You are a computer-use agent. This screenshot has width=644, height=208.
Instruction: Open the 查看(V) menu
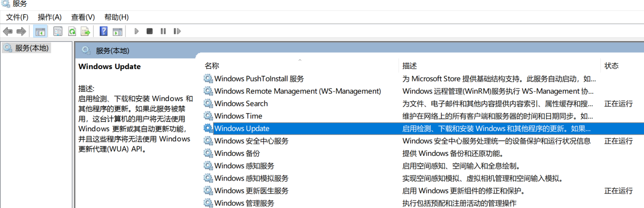point(83,17)
